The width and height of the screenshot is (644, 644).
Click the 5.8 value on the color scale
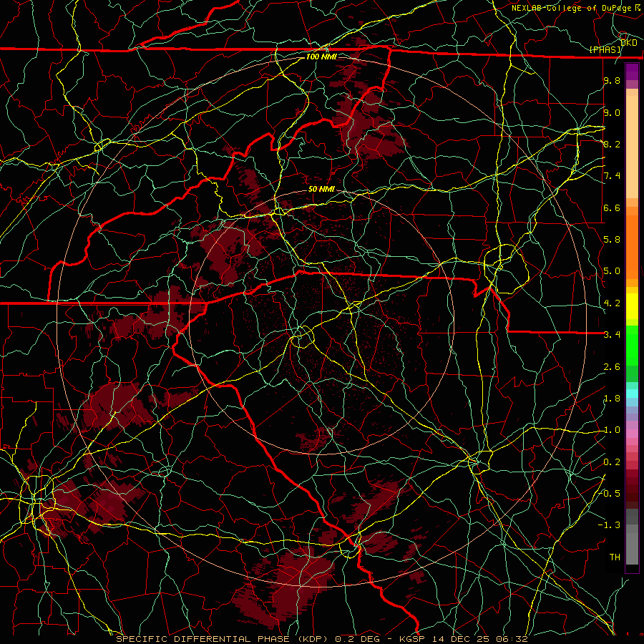pyautogui.click(x=612, y=240)
